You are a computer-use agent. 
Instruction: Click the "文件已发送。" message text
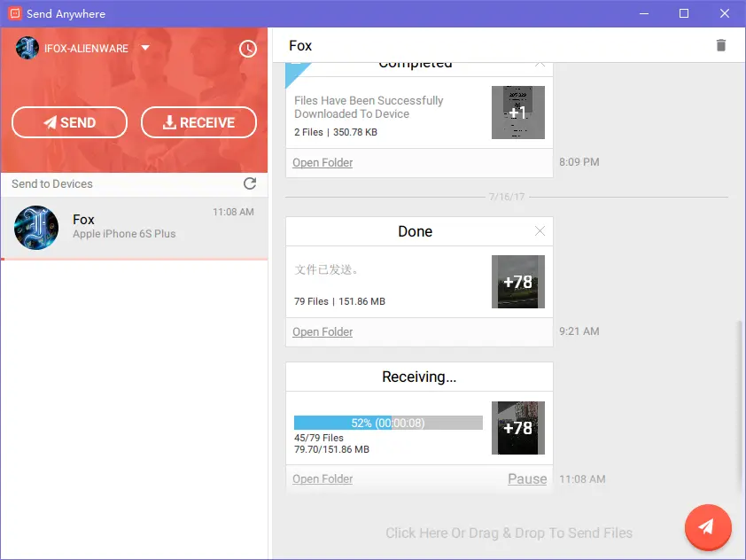coord(326,269)
